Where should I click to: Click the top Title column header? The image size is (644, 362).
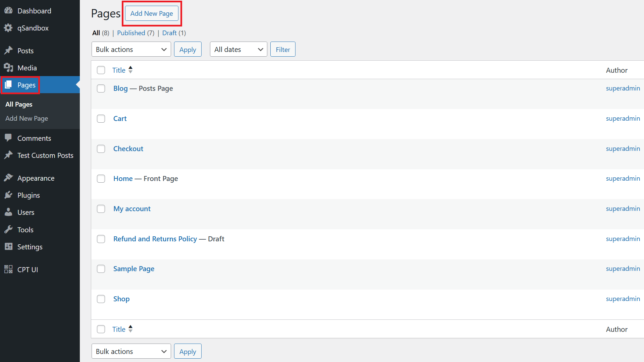coord(119,70)
